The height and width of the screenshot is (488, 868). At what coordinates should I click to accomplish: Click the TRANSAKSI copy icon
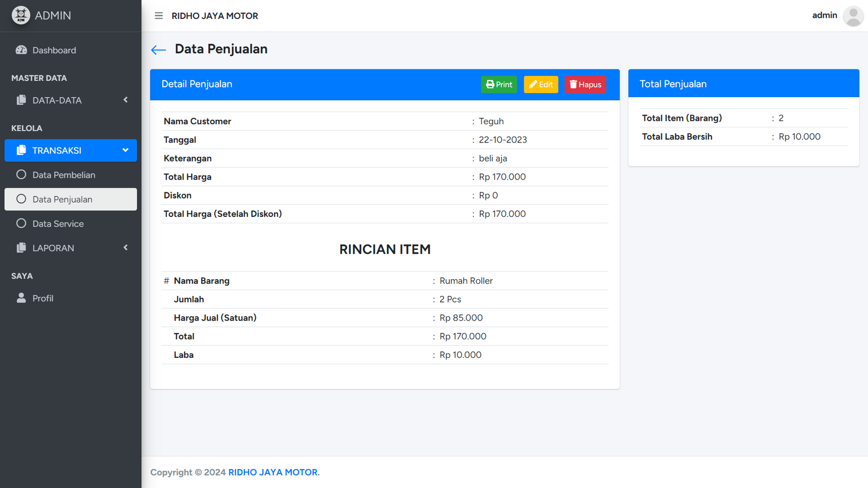[x=21, y=150]
